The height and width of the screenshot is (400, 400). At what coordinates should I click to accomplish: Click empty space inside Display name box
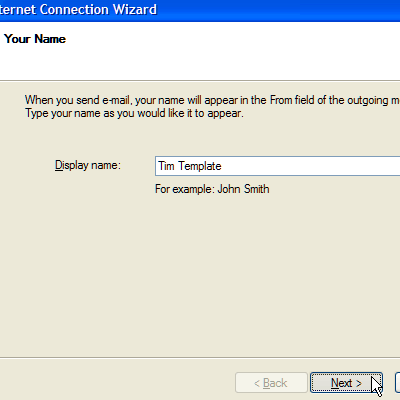[310, 166]
